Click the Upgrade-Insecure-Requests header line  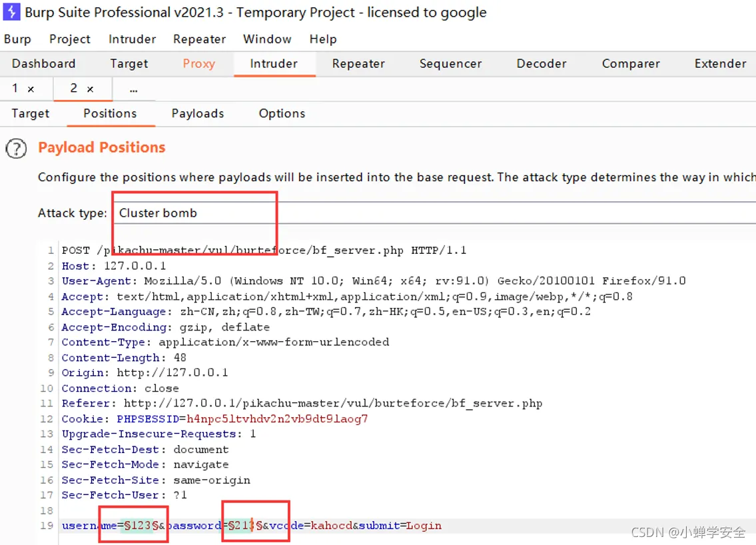[x=159, y=434]
